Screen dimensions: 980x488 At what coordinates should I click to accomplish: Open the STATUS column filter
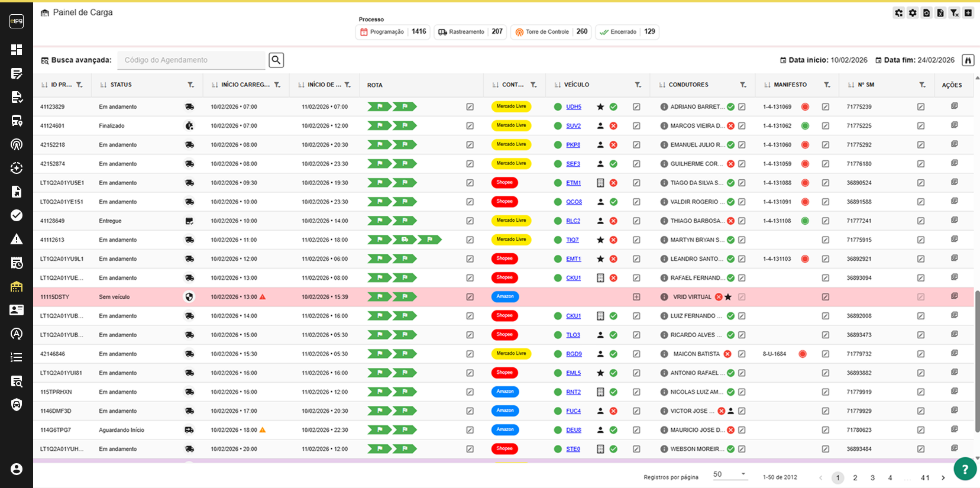[190, 85]
